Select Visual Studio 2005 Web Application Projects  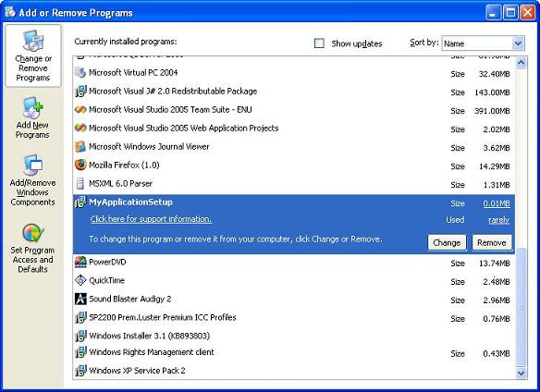pos(294,129)
